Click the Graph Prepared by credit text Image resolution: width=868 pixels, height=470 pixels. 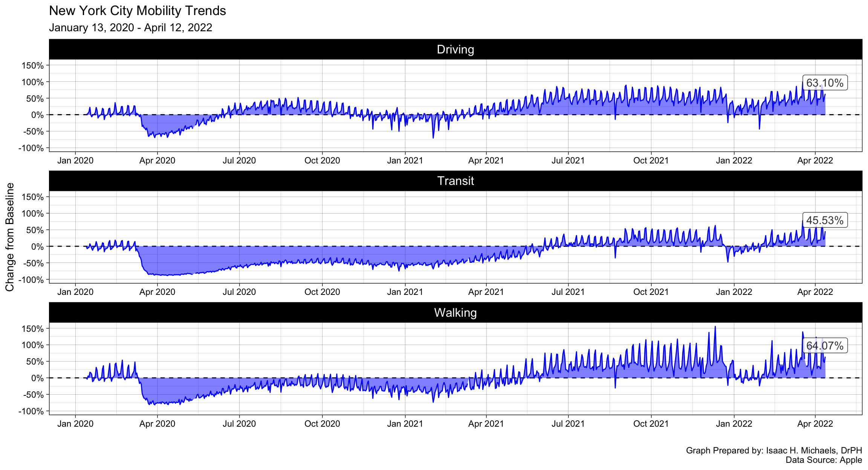pyautogui.click(x=774, y=450)
